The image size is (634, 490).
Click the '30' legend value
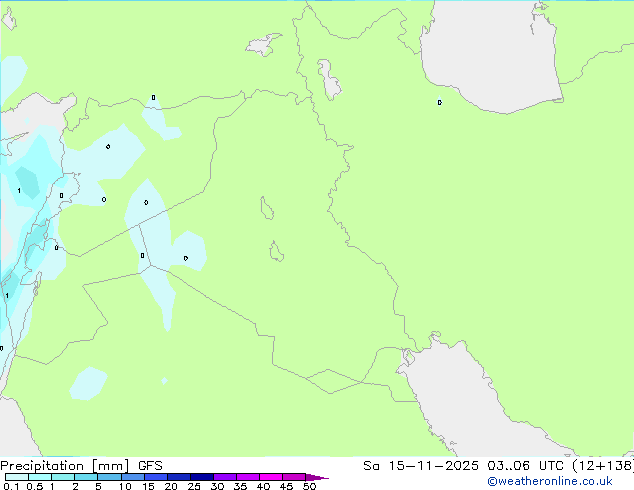coord(217,486)
